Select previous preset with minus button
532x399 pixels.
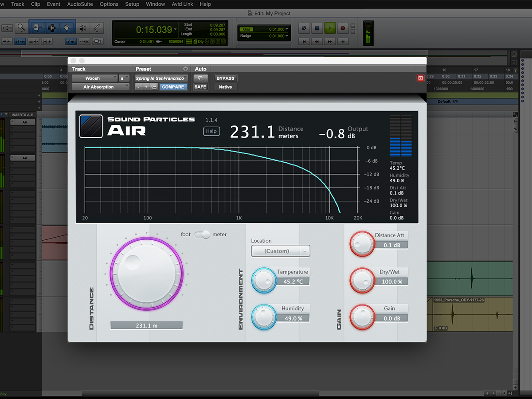[139, 87]
